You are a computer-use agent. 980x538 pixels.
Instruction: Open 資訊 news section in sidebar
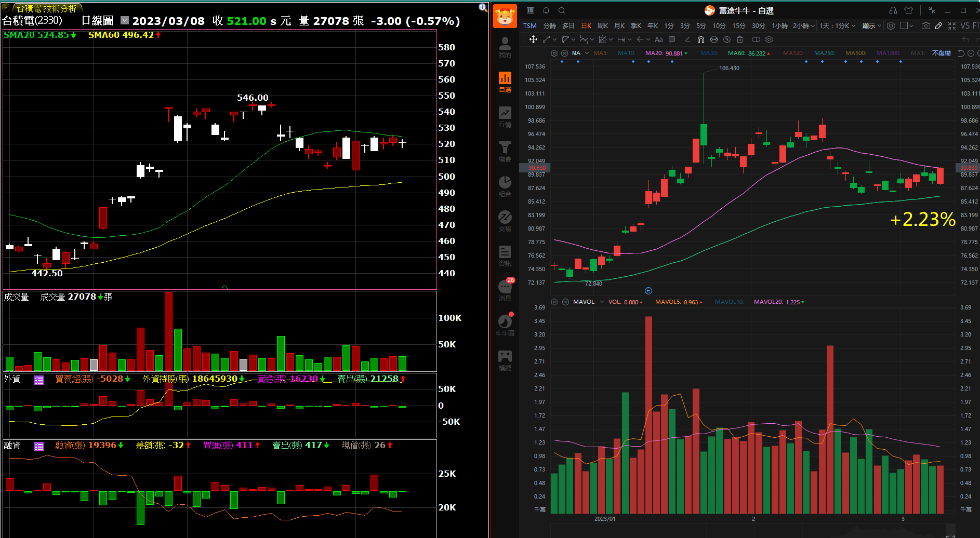coord(505,256)
